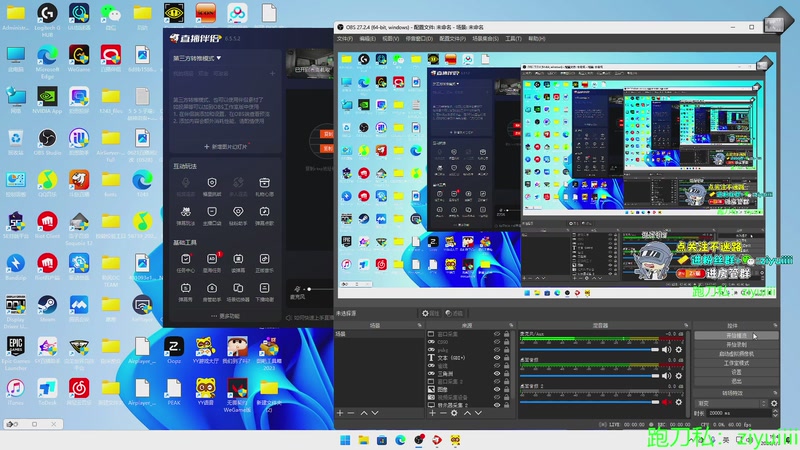Pop out the 混音器 dock panel
The width and height of the screenshot is (800, 450).
[x=686, y=325]
